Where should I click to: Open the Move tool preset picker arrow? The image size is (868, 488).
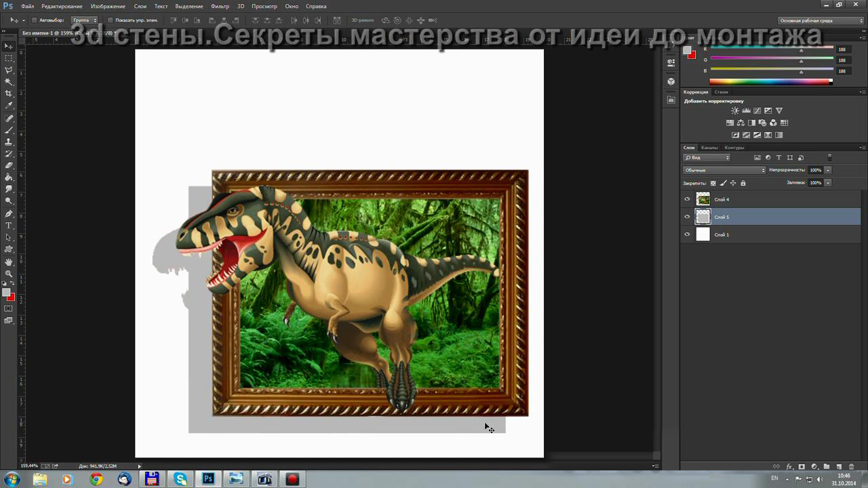click(x=24, y=20)
